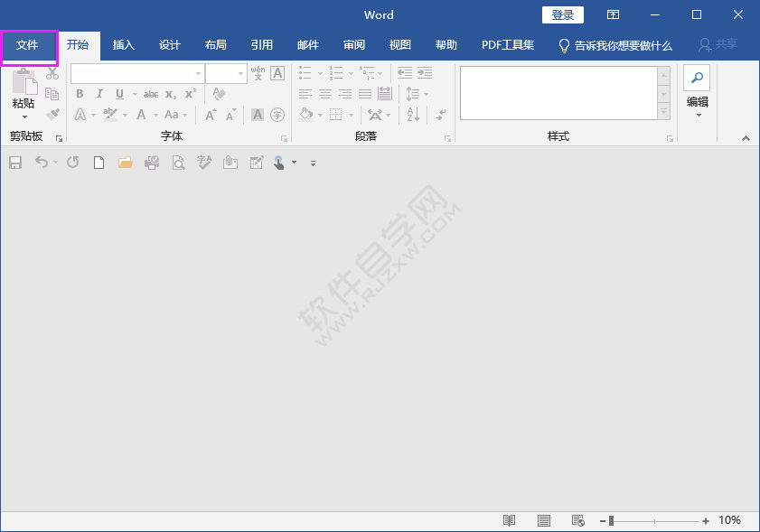Screen dimensions: 760x532
Task: Click the decrease indent icon
Action: (404, 73)
